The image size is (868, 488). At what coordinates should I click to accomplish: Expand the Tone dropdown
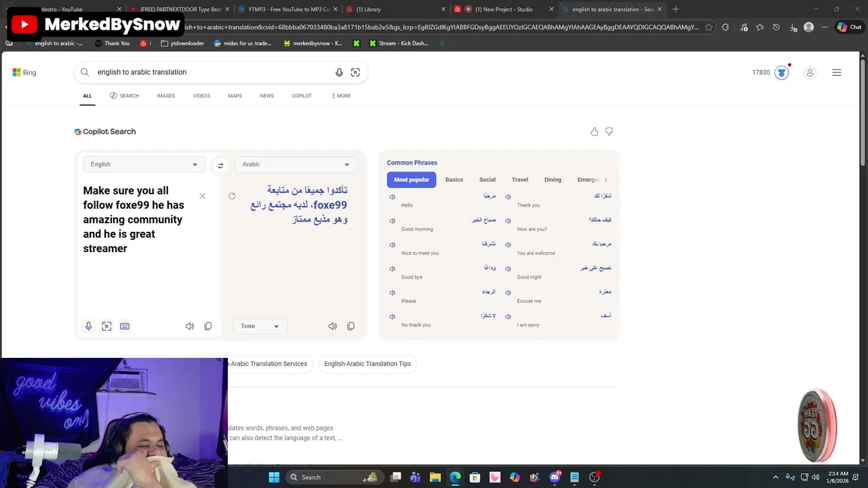coord(260,326)
